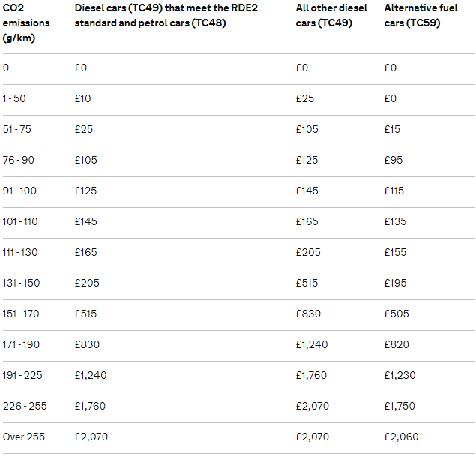Select the 76 - 90 emissions row label

coord(19,160)
